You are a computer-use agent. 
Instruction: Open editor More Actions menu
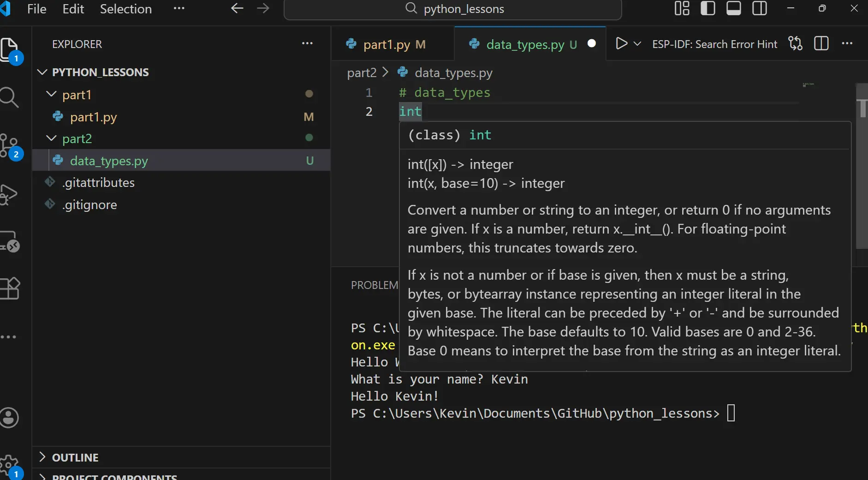click(847, 43)
